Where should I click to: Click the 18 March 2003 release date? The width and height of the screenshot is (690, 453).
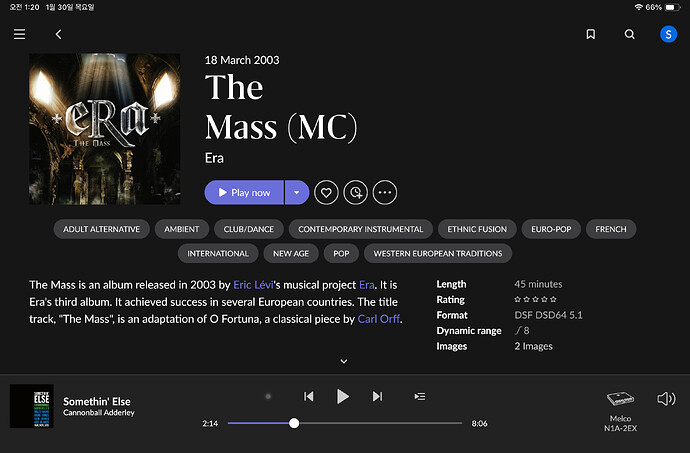tap(242, 60)
